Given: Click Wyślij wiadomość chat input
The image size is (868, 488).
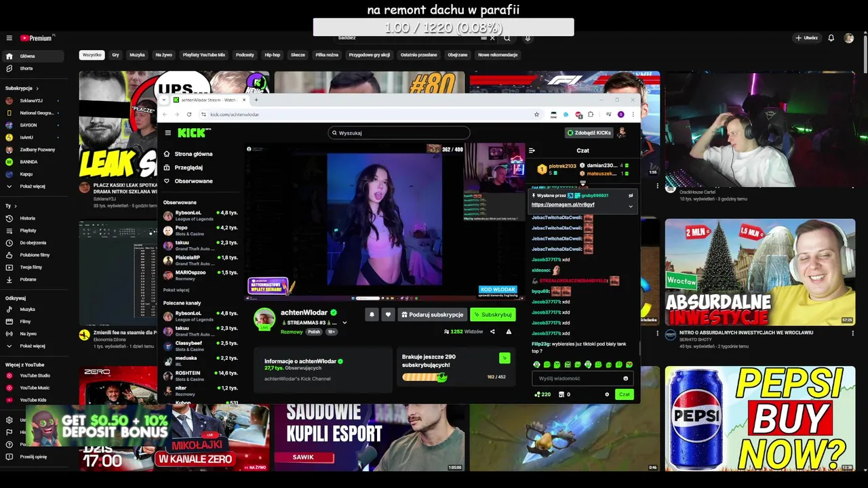Looking at the screenshot, I should 582,379.
